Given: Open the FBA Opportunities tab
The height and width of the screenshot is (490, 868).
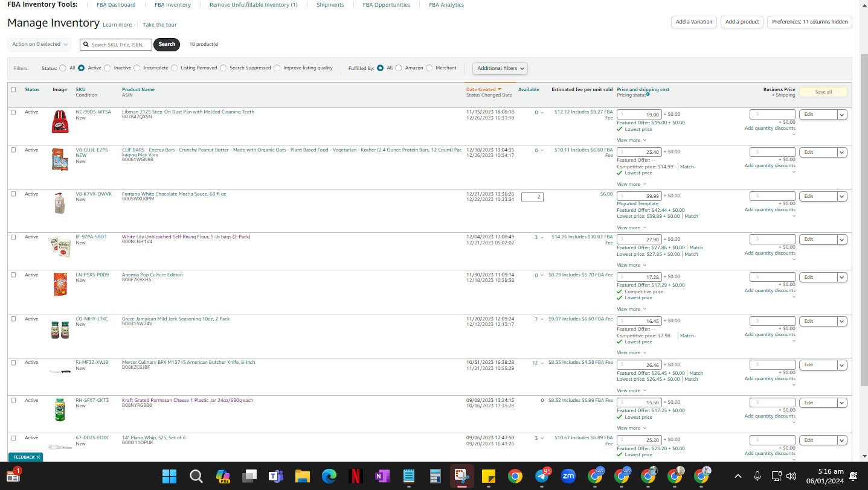Looking at the screenshot, I should (x=387, y=5).
